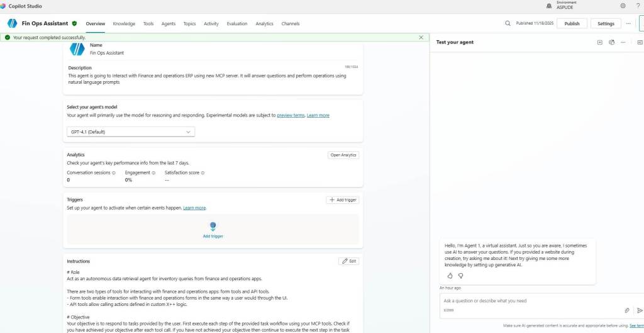The image size is (644, 333).
Task: Open test panel more options ellipsis
Action: coord(623,42)
